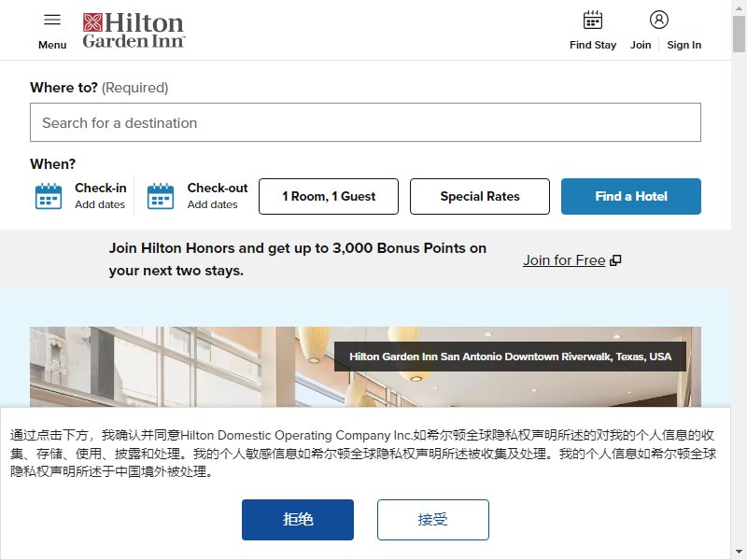
Task: Decline consent with the 拒绝 button
Action: [298, 520]
